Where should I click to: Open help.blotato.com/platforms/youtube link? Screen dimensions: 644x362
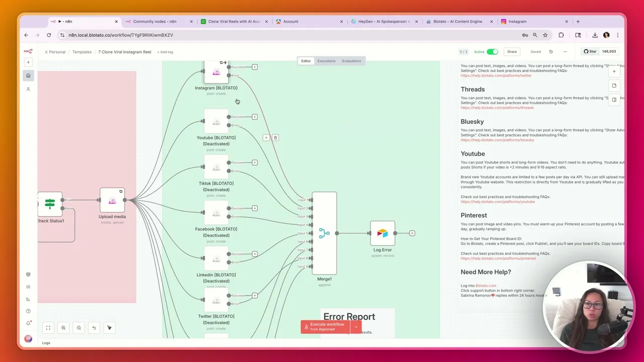pos(498,202)
